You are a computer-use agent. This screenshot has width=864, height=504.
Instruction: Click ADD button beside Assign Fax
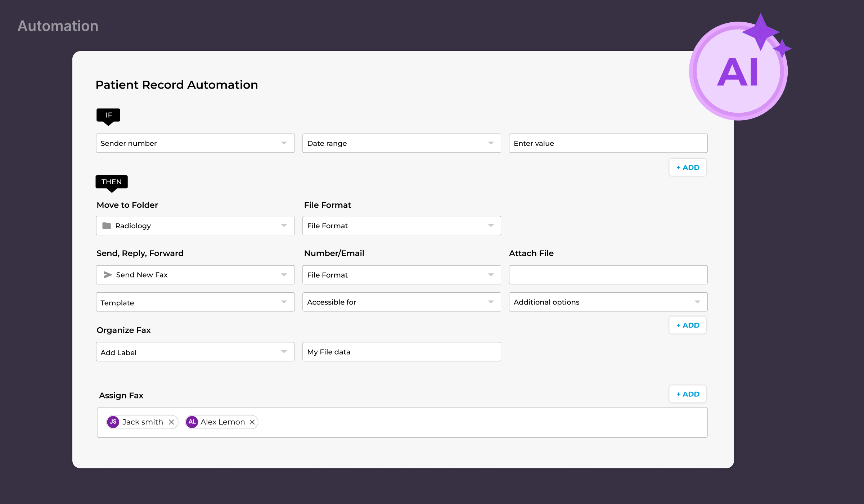688,394
